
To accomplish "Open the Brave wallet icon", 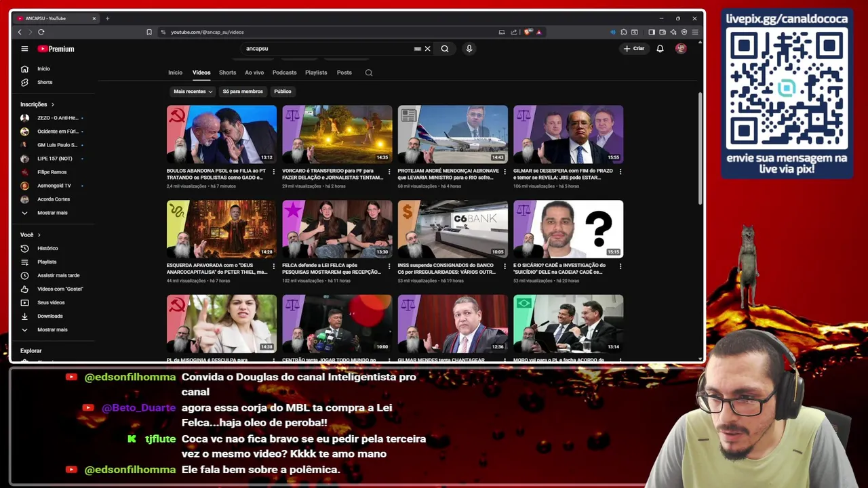I will click(x=663, y=32).
